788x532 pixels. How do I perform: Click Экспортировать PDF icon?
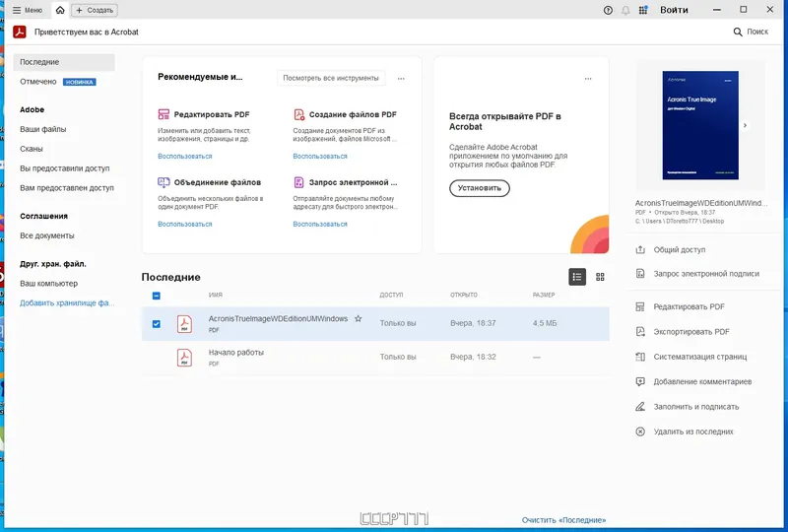click(640, 332)
